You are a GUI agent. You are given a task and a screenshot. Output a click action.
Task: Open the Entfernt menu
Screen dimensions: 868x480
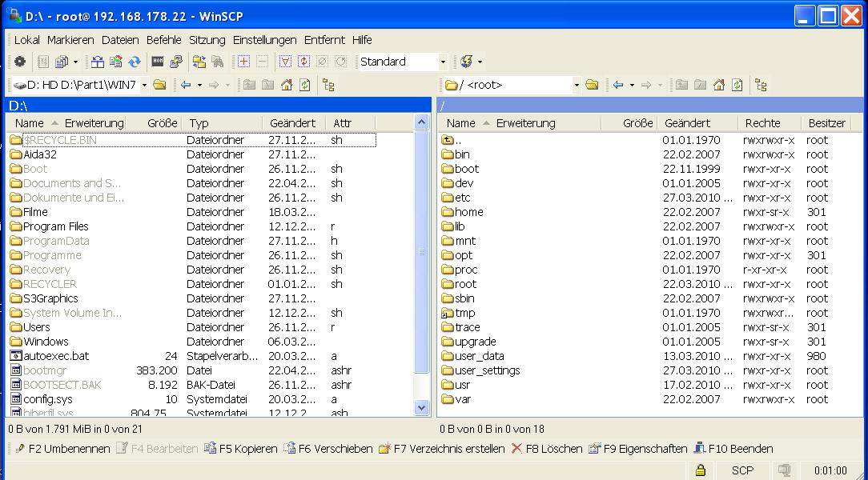324,40
